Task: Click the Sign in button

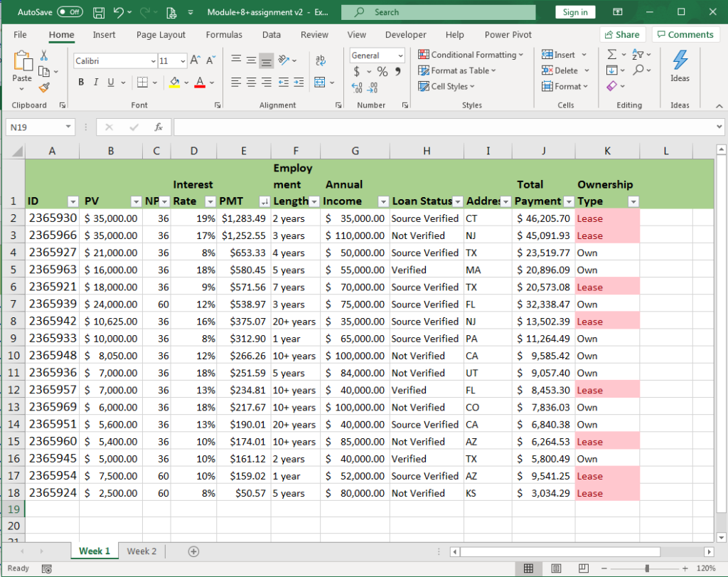Action: coord(574,11)
